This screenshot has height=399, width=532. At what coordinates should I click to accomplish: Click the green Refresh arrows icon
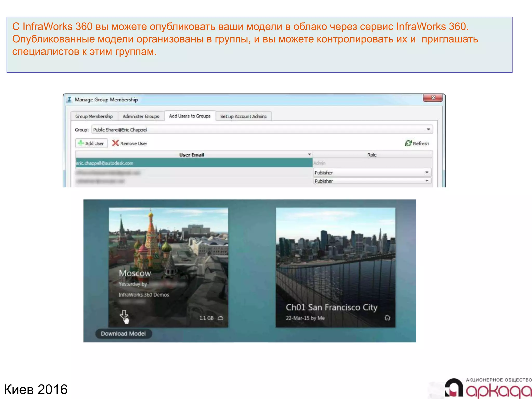click(408, 143)
